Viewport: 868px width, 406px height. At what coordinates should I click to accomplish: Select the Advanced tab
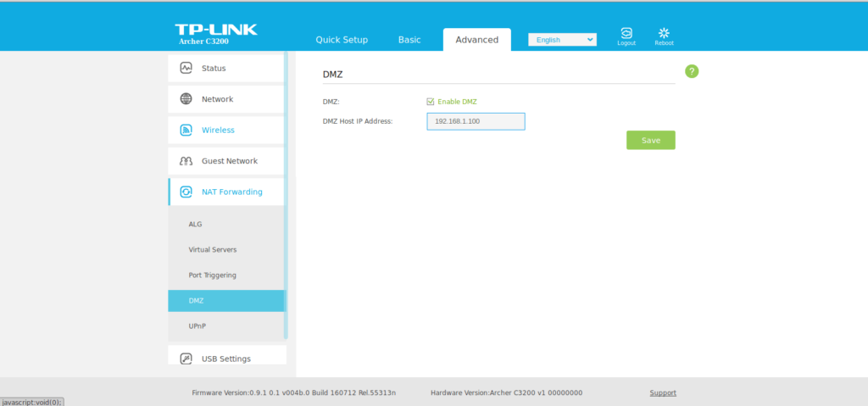(476, 40)
